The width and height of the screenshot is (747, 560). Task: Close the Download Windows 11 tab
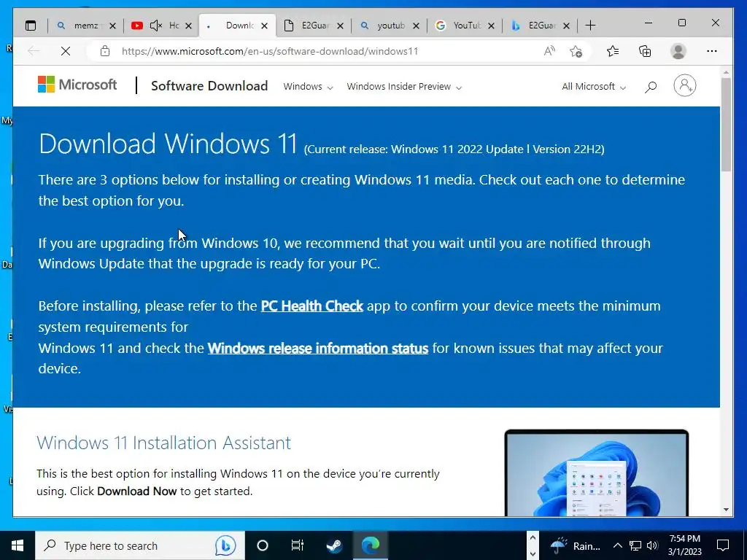click(x=264, y=26)
